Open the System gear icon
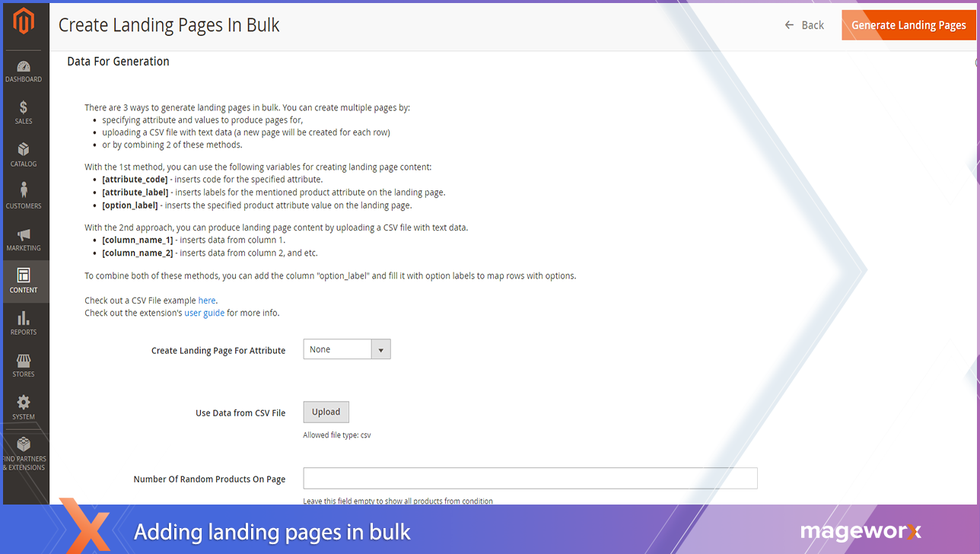This screenshot has width=980, height=554. click(24, 403)
